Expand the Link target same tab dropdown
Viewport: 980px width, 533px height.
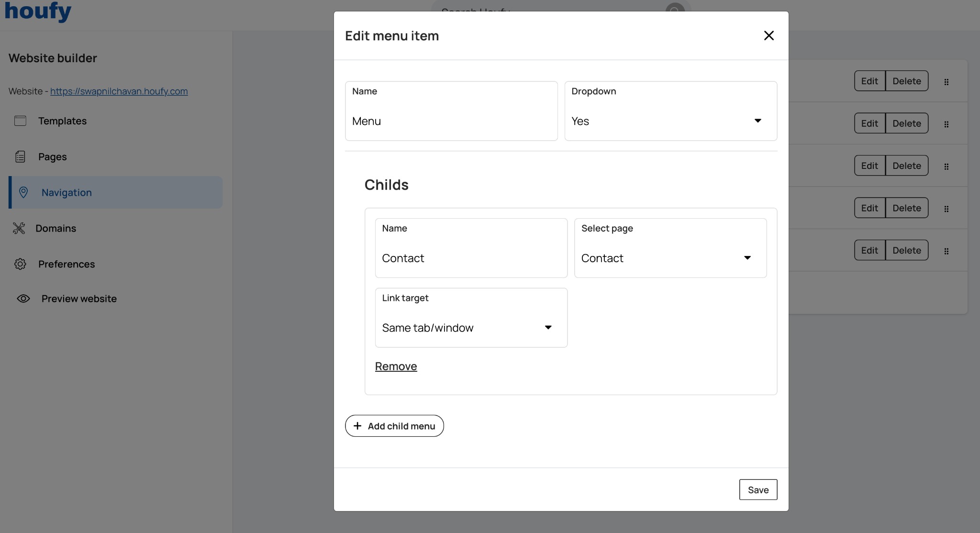[547, 327]
